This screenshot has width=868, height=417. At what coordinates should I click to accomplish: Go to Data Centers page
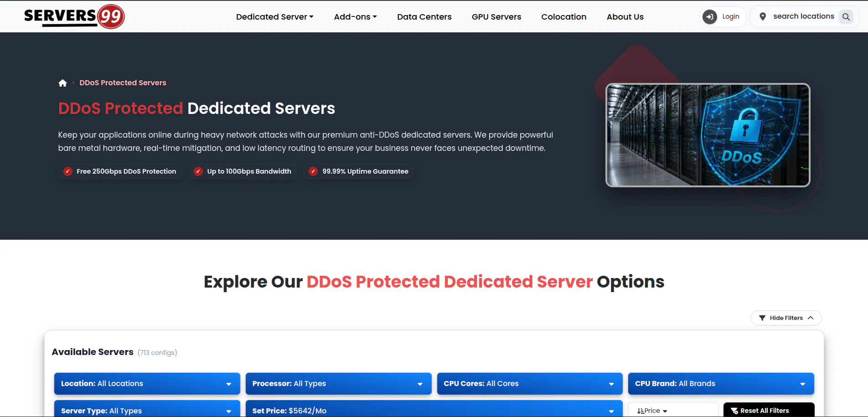click(424, 17)
